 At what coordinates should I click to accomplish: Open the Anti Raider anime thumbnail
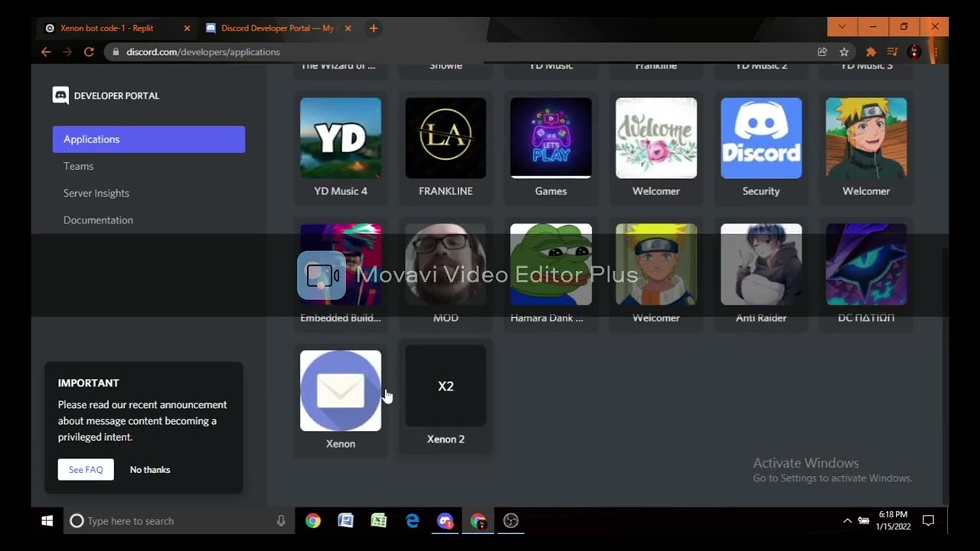click(761, 264)
